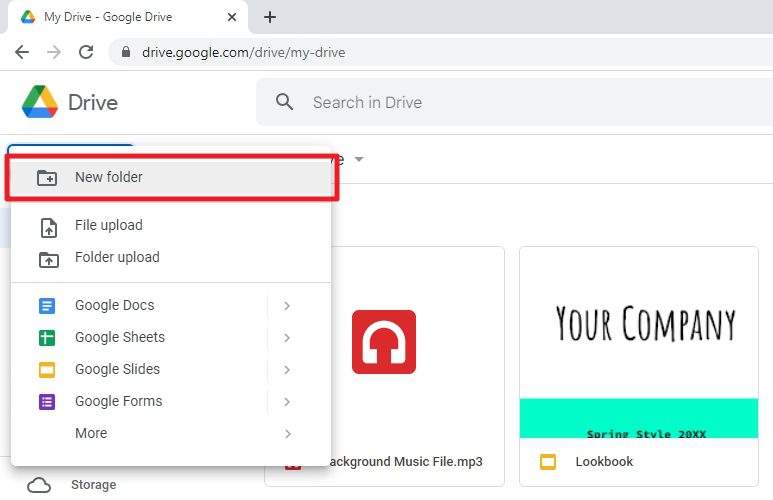This screenshot has height=500, width=773.
Task: Select File upload menu entry
Action: click(171, 225)
